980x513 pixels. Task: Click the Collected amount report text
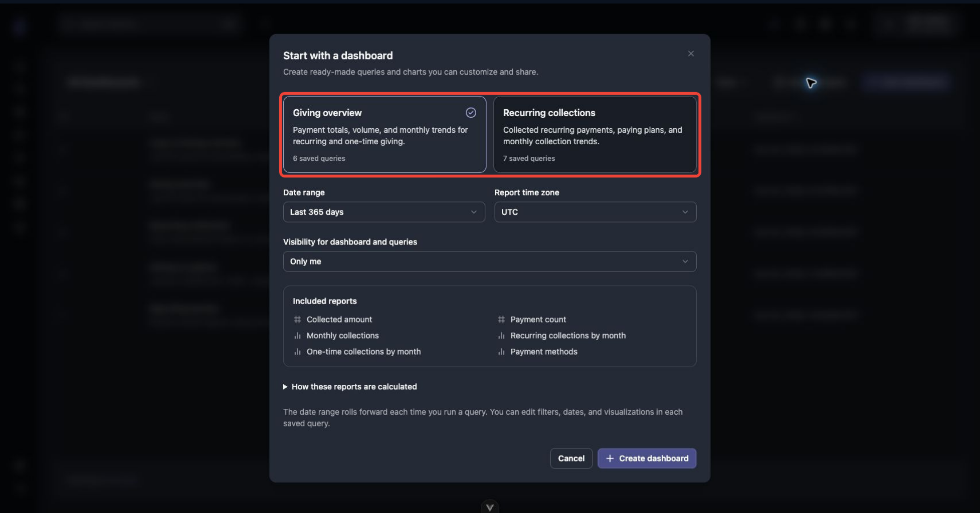339,320
